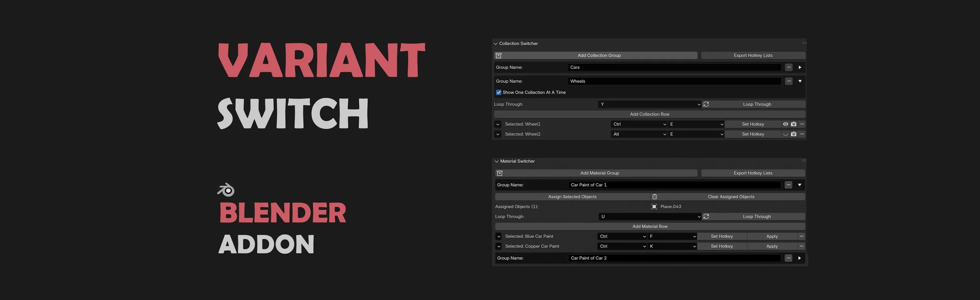Image resolution: width=980 pixels, height=300 pixels.
Task: Open the Loop Through Y key dropdown
Action: pyautogui.click(x=650, y=105)
